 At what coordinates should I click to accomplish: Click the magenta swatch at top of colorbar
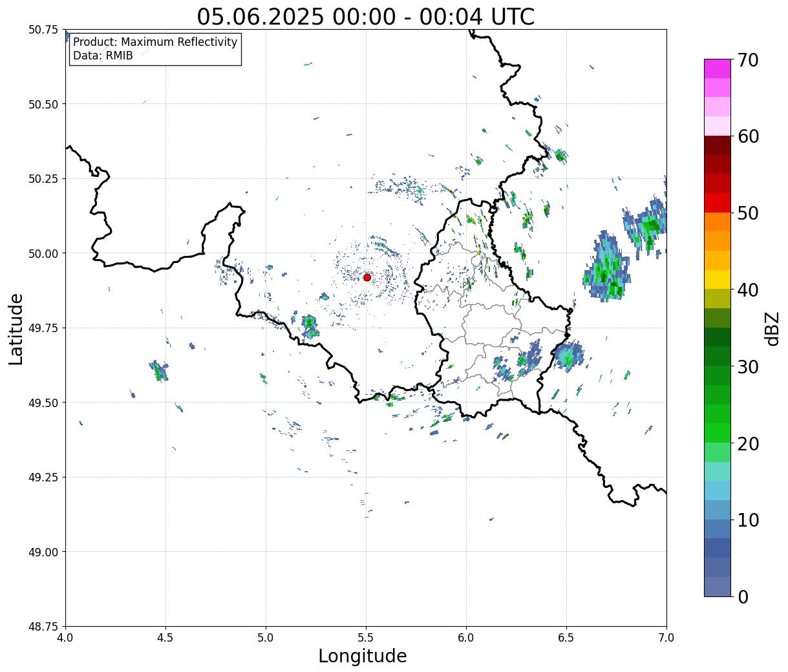[718, 68]
